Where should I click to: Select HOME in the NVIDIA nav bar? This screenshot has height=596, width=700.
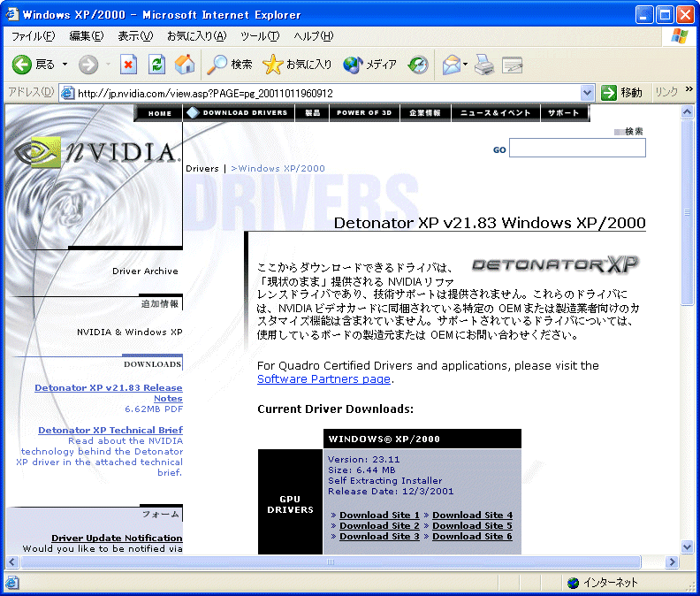(160, 113)
